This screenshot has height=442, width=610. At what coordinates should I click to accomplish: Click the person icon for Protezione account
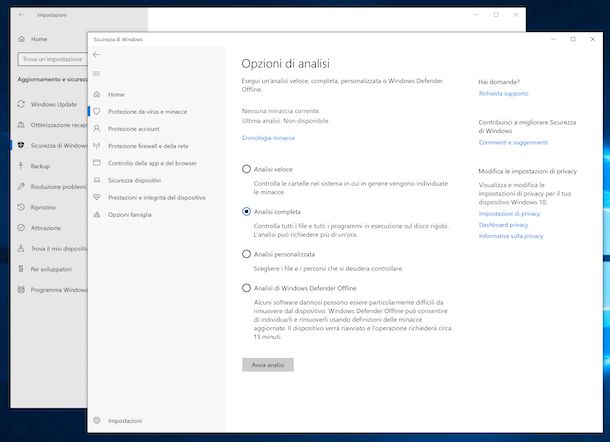tap(97, 128)
